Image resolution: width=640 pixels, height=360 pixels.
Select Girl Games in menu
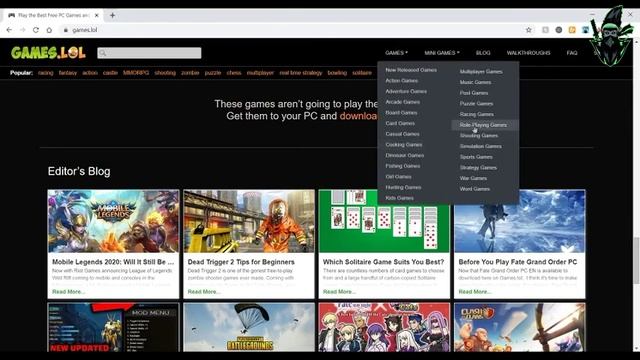[x=398, y=176]
